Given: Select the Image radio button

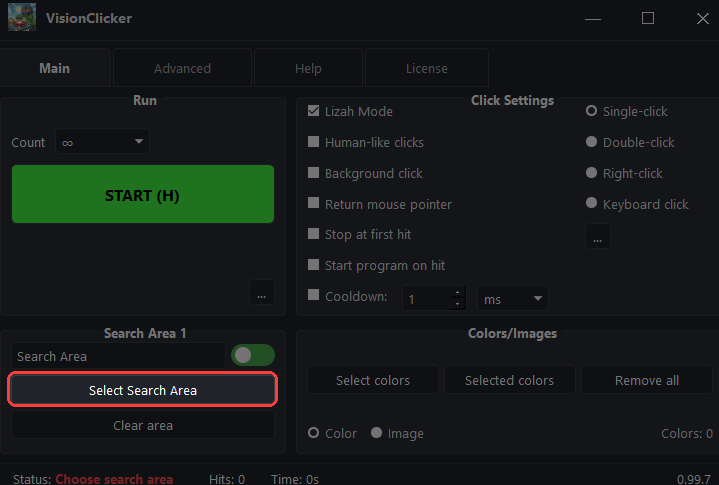Looking at the screenshot, I should click(x=376, y=433).
